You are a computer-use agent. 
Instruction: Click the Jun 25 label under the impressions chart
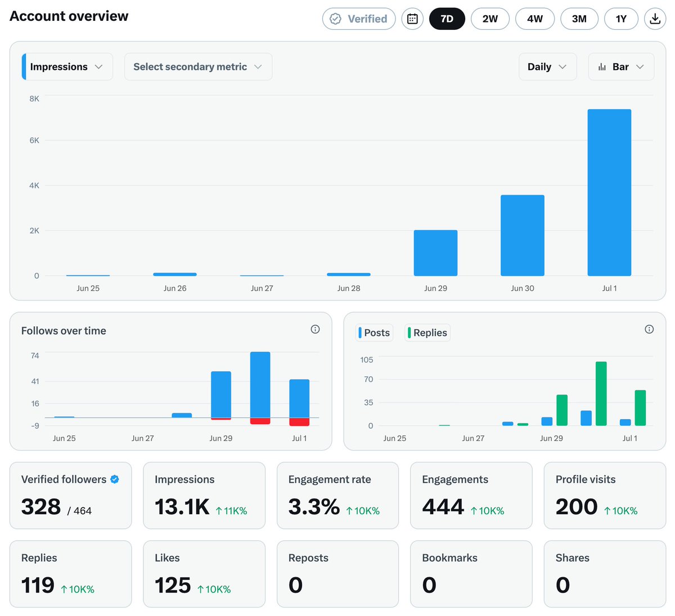coord(88,288)
